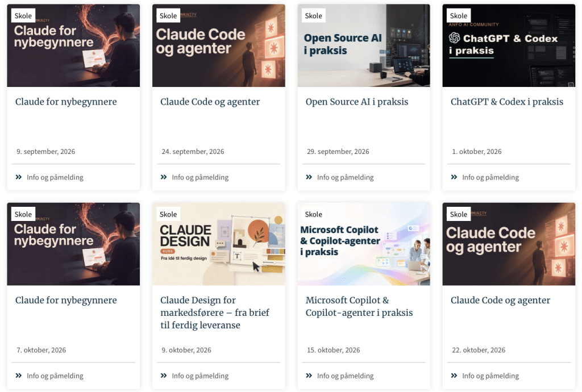Click the double-chevron icon under 7. oktober, 2026
Screen dimensions: 582x392
19,376
